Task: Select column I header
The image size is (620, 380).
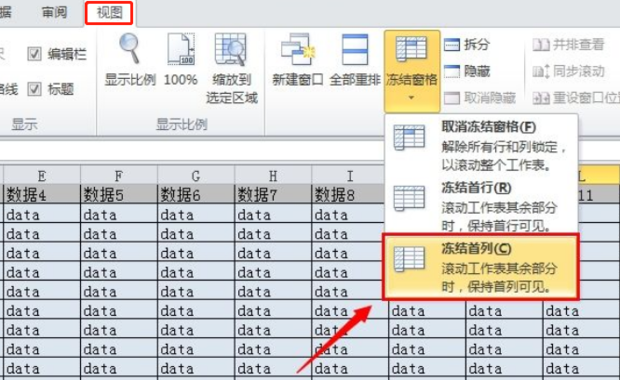Action: (x=350, y=175)
